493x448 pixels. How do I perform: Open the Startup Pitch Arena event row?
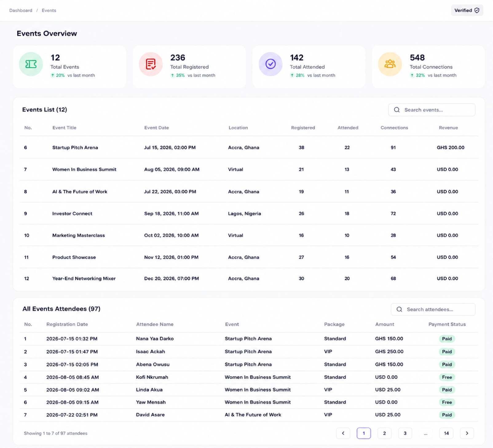pos(249,147)
